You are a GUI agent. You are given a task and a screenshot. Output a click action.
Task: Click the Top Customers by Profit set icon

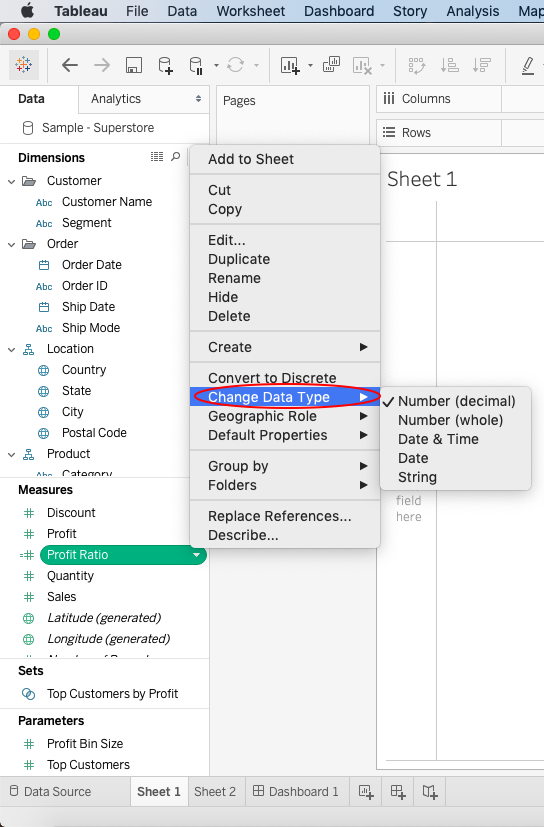[28, 694]
